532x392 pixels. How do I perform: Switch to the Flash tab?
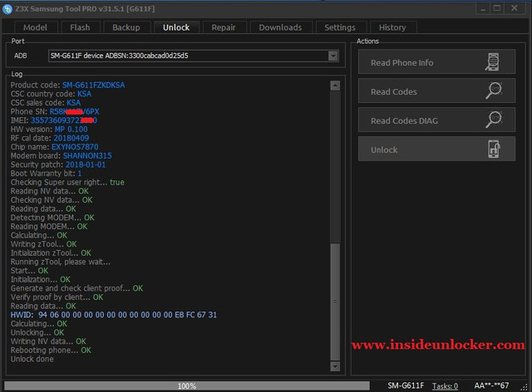tap(80, 27)
